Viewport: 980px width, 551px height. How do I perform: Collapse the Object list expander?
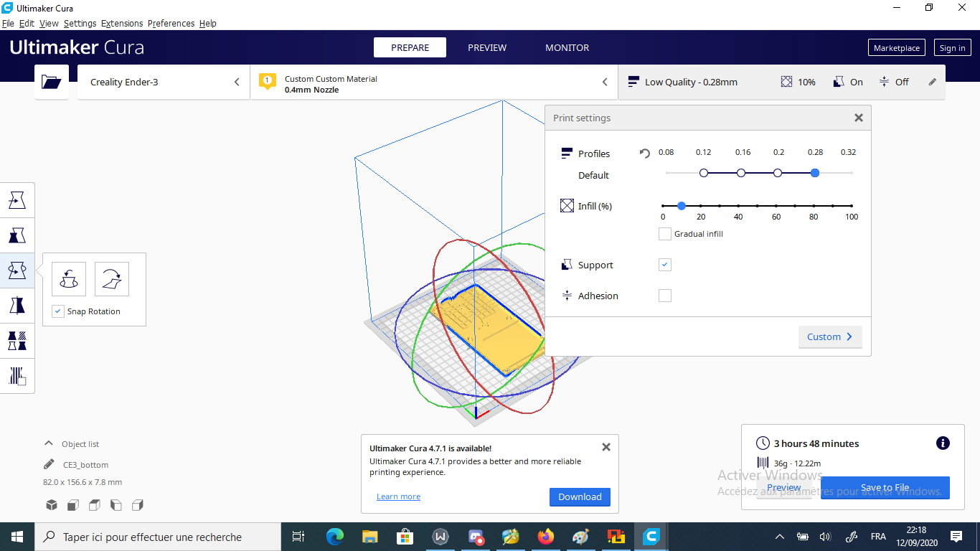pyautogui.click(x=49, y=443)
